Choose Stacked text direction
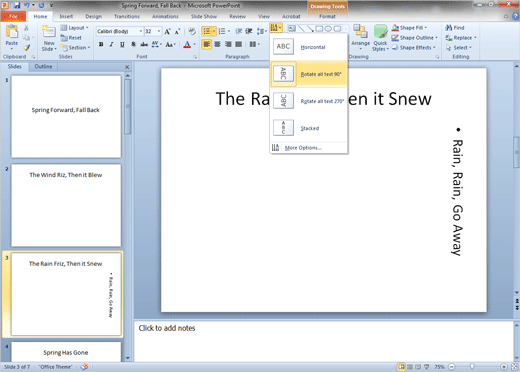Image resolution: width=520 pixels, height=372 pixels. point(308,128)
